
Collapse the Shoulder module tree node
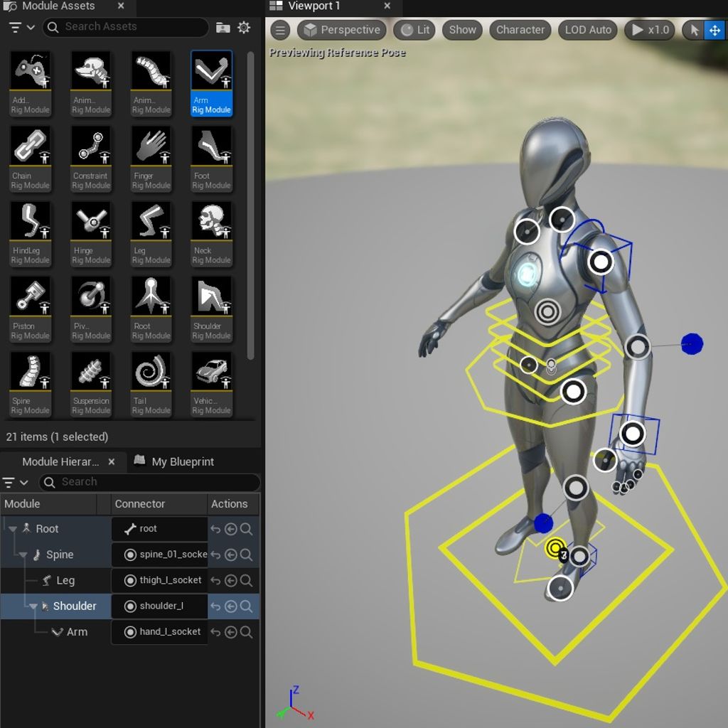pyautogui.click(x=33, y=606)
